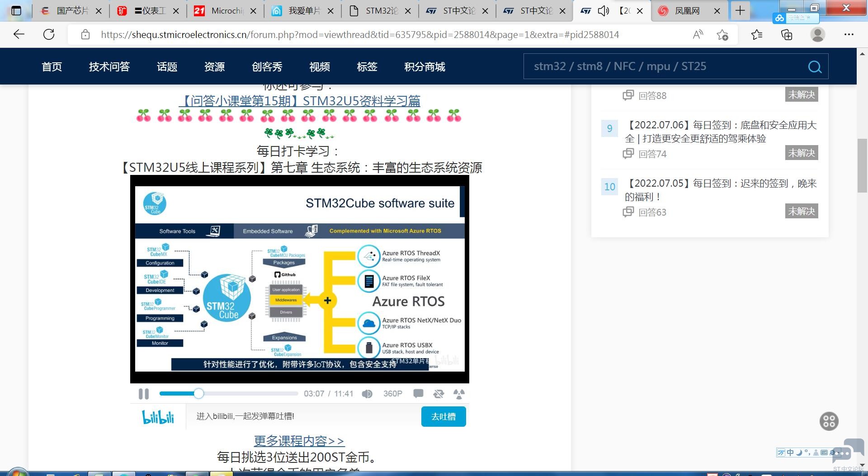Viewport: 868px width, 476px height.
Task: Go to 首页 in navigation bar
Action: (52, 67)
